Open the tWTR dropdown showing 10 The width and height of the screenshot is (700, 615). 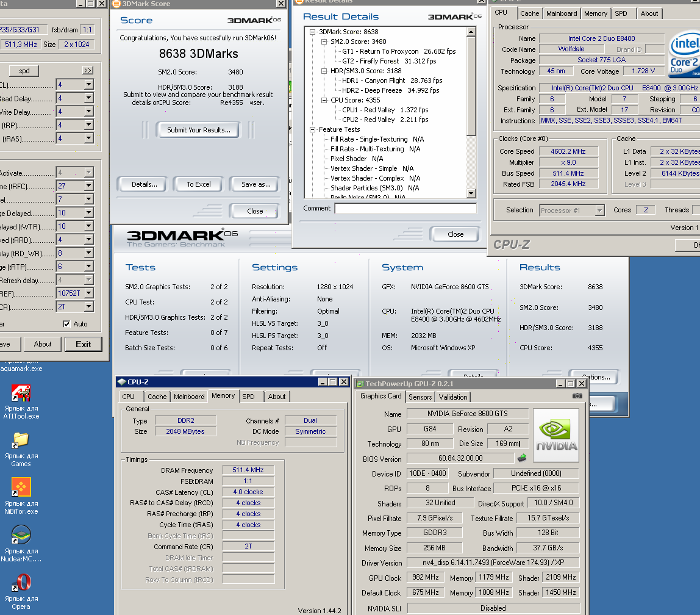tap(88, 226)
